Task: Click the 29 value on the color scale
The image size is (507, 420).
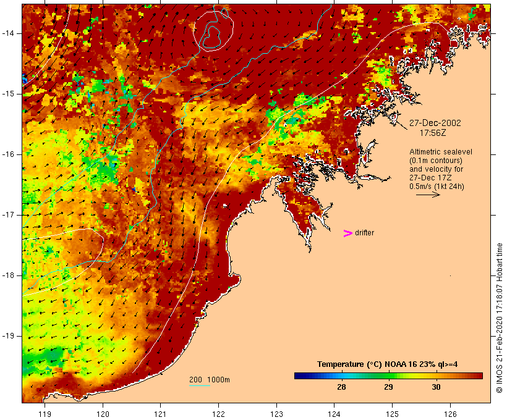Action: tap(389, 387)
